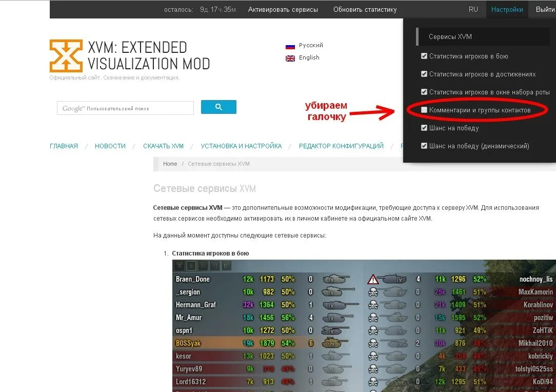Click the XVM orange X logo

click(66, 56)
